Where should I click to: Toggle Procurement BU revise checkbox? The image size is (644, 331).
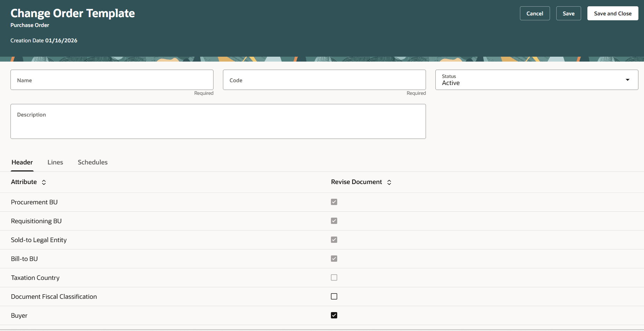click(x=334, y=202)
